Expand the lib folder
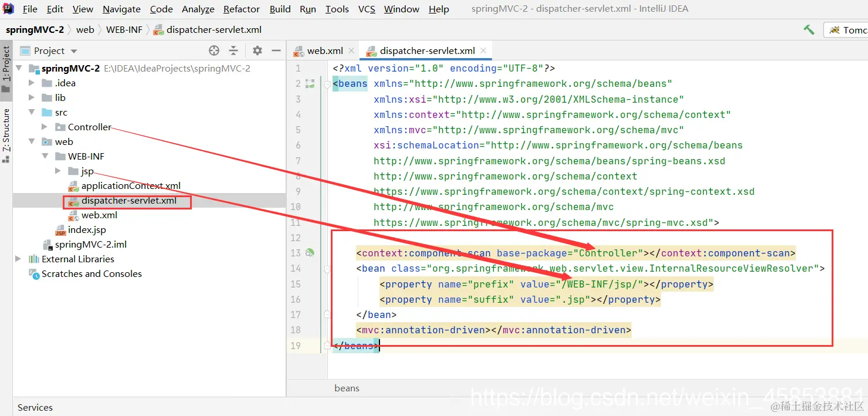 click(32, 97)
